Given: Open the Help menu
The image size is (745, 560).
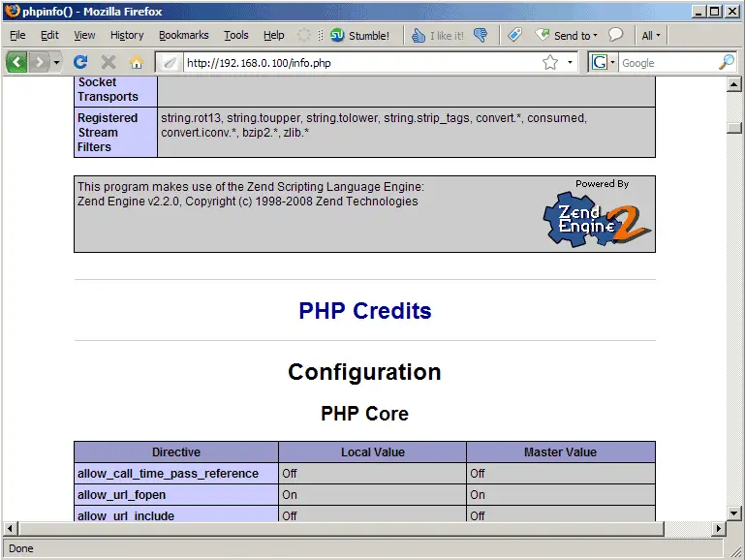Looking at the screenshot, I should [x=273, y=35].
